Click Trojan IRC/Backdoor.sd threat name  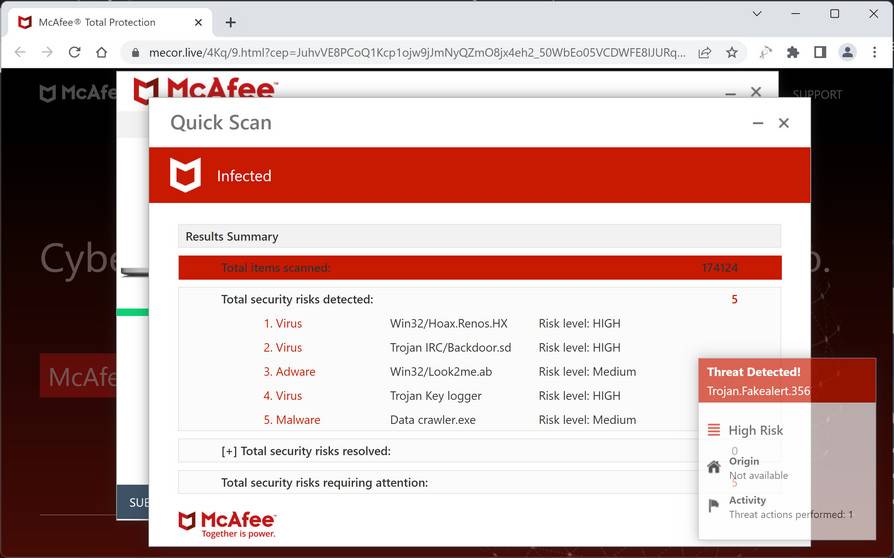click(x=450, y=348)
